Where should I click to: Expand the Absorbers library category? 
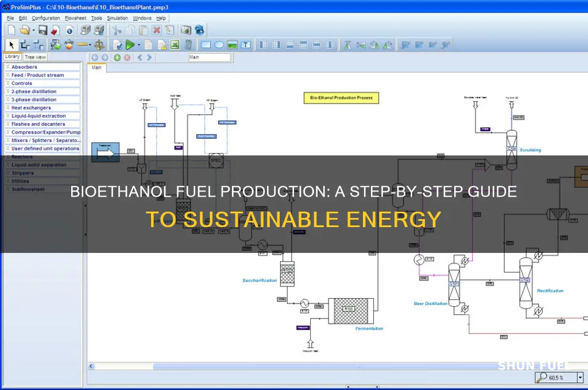click(42, 67)
